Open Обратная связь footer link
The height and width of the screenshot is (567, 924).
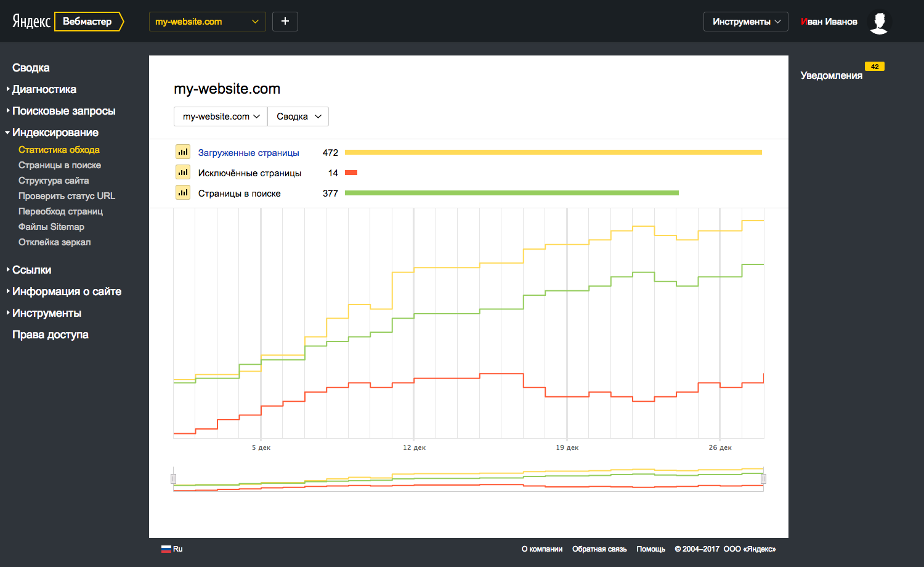pyautogui.click(x=599, y=549)
